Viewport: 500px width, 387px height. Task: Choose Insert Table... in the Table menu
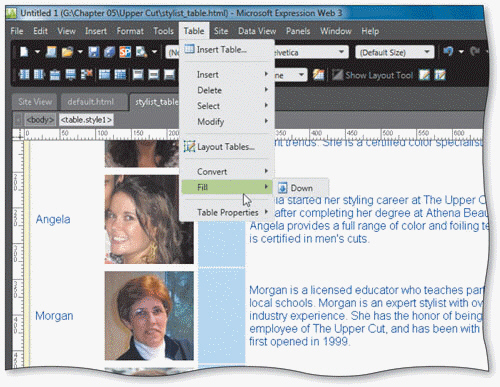pyautogui.click(x=227, y=49)
